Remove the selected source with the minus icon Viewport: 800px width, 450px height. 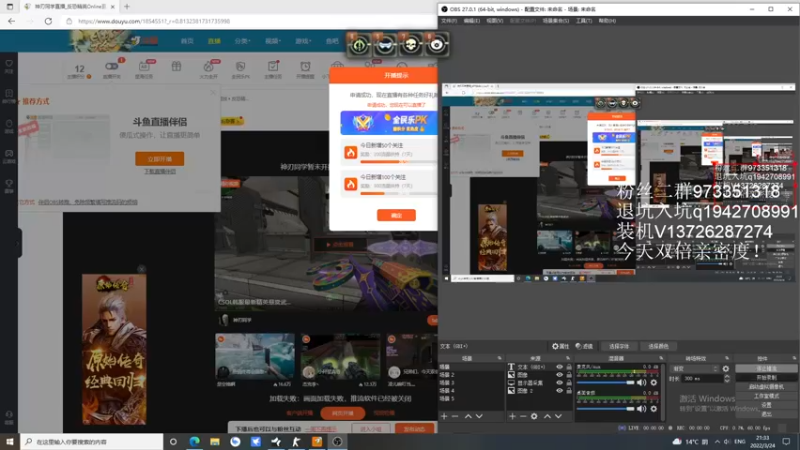click(x=523, y=416)
